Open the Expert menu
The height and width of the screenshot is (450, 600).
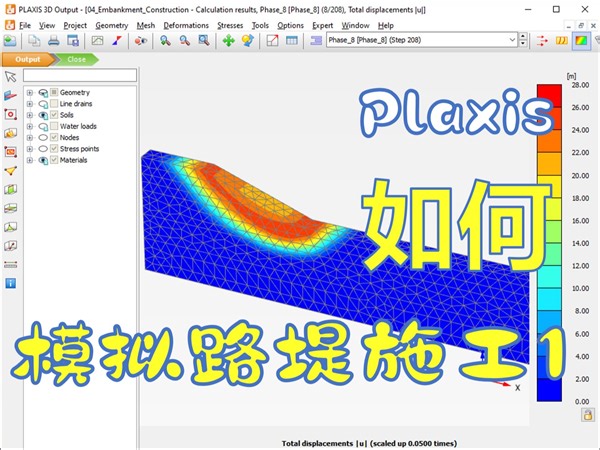(x=322, y=25)
